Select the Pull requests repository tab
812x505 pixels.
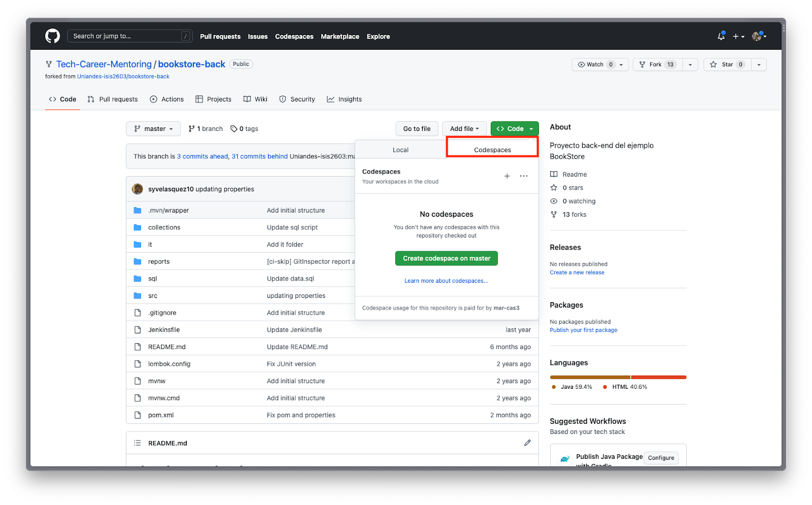coord(113,99)
